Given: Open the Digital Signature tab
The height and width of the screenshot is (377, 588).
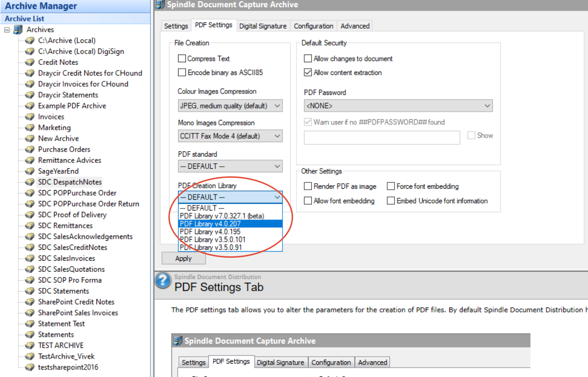Looking at the screenshot, I should pos(263,26).
